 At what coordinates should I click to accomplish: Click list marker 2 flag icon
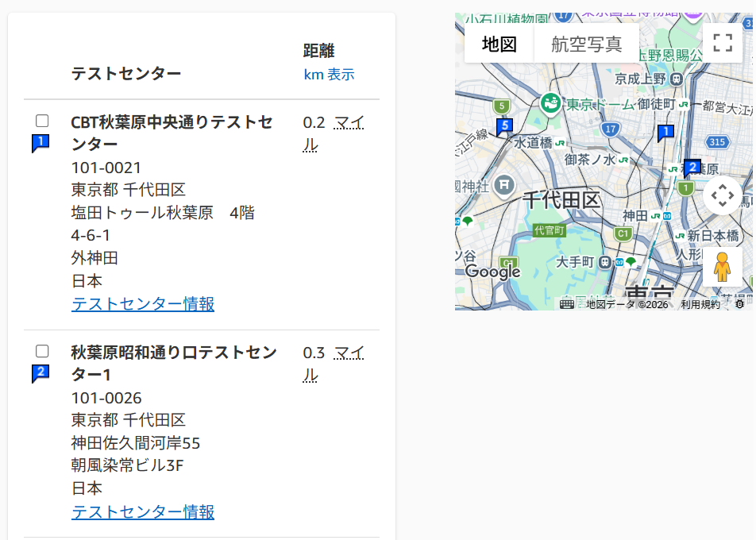coord(40,374)
